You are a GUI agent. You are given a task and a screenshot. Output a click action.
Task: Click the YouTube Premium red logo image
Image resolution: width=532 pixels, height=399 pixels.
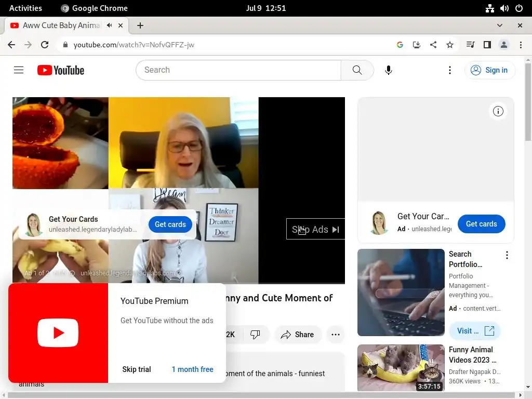click(x=58, y=333)
